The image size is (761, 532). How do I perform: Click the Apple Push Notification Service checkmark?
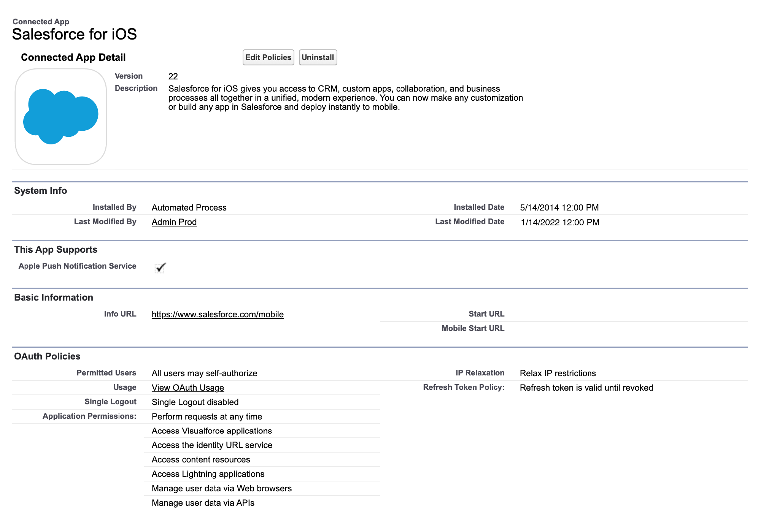pos(160,268)
